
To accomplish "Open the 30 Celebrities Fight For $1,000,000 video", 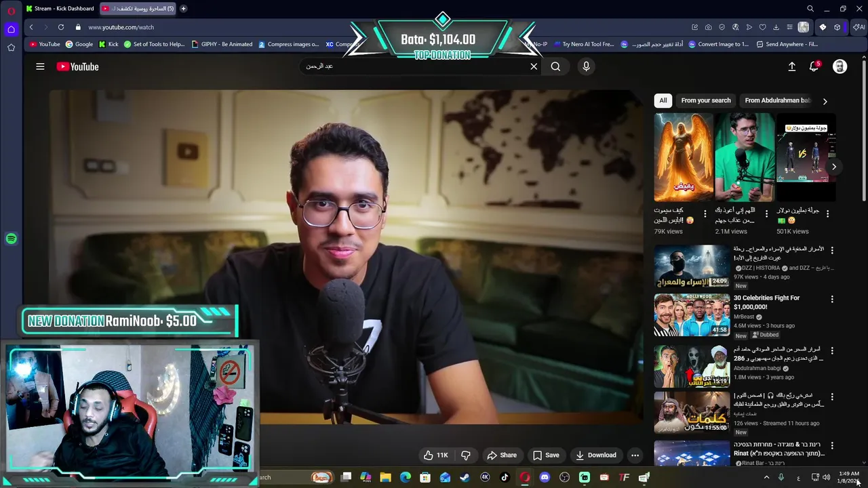I will tap(766, 302).
